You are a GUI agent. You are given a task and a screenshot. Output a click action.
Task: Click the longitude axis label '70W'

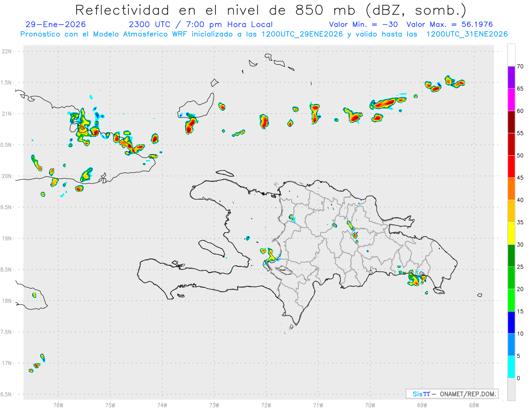coord(370,405)
